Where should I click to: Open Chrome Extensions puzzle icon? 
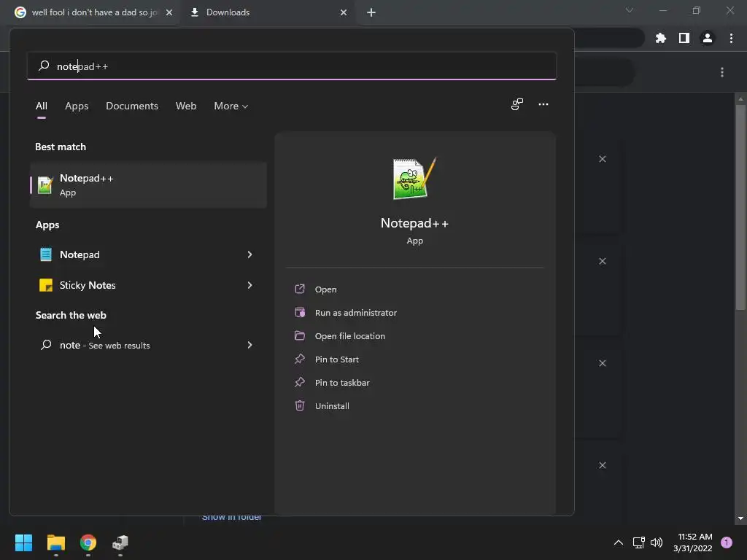[660, 38]
